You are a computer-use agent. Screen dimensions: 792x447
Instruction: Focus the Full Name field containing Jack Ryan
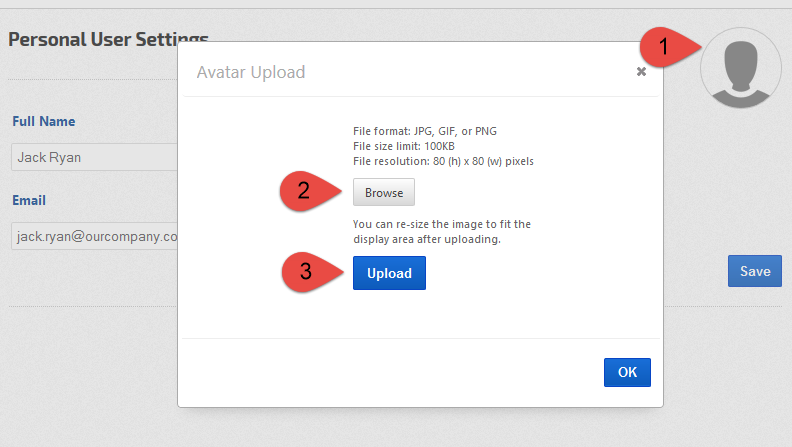point(95,157)
